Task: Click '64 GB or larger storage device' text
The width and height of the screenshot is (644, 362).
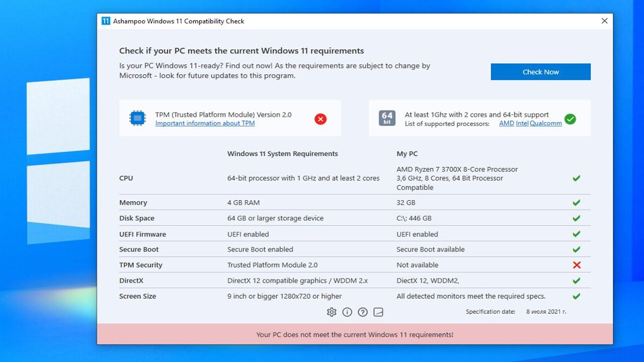Action: (275, 218)
